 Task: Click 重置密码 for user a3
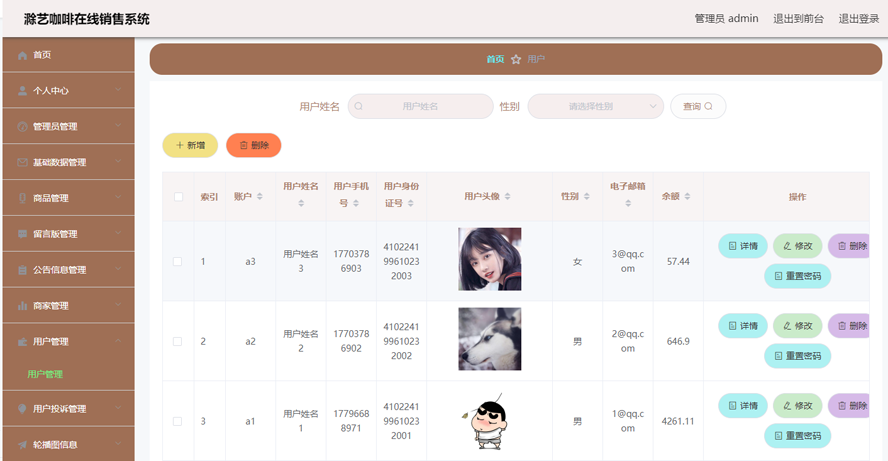click(797, 276)
